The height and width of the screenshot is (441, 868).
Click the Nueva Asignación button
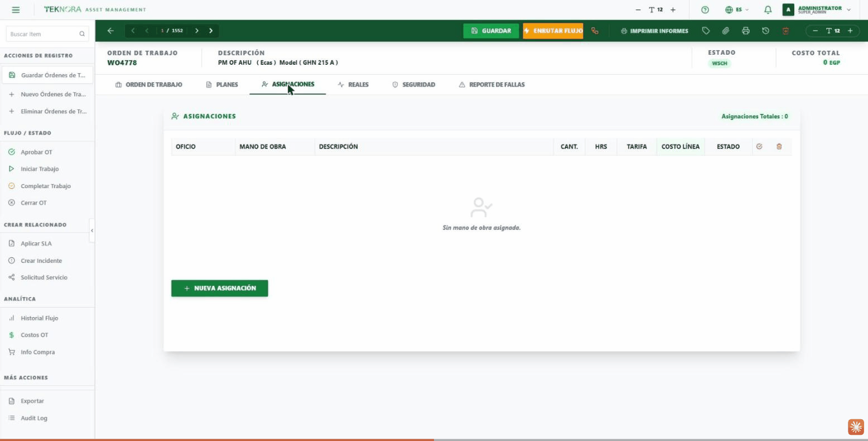tap(220, 288)
